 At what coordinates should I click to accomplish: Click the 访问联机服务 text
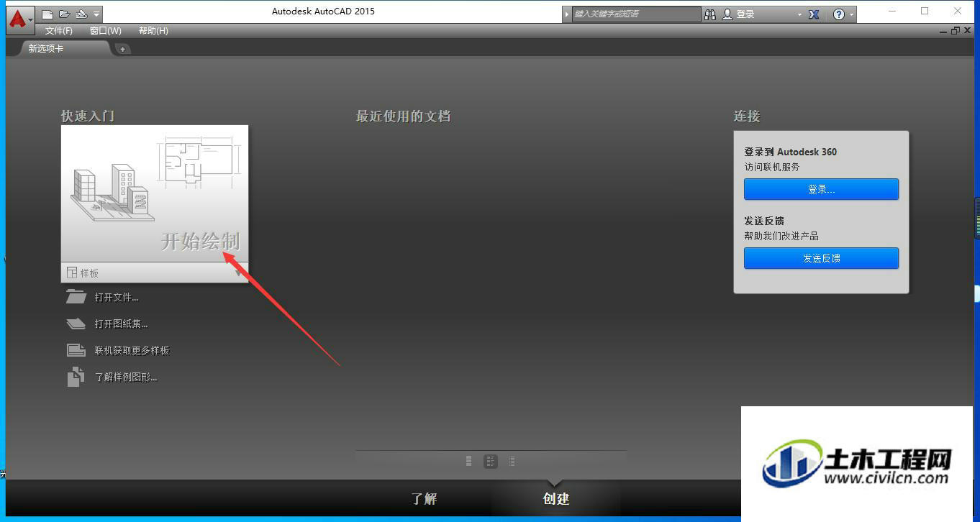pos(772,167)
